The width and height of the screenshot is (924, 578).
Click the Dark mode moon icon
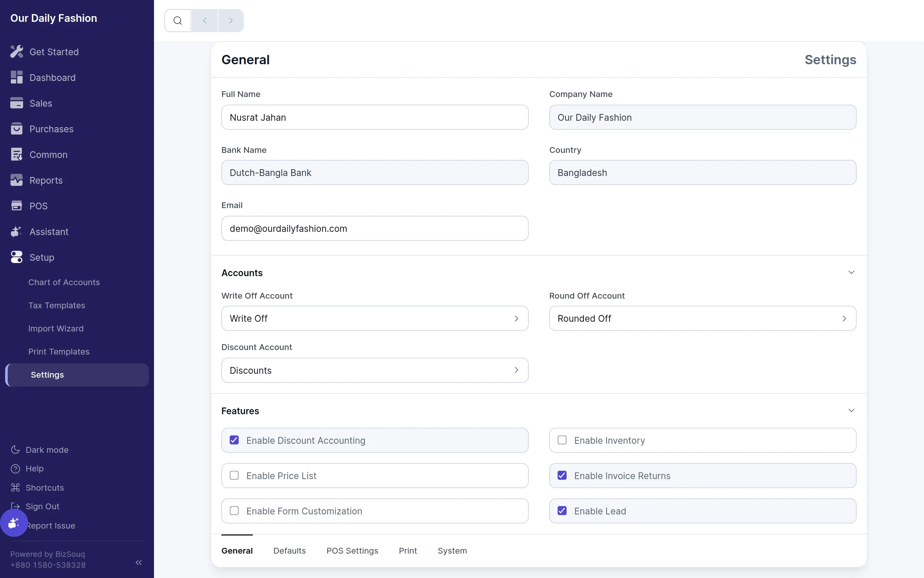(x=15, y=450)
